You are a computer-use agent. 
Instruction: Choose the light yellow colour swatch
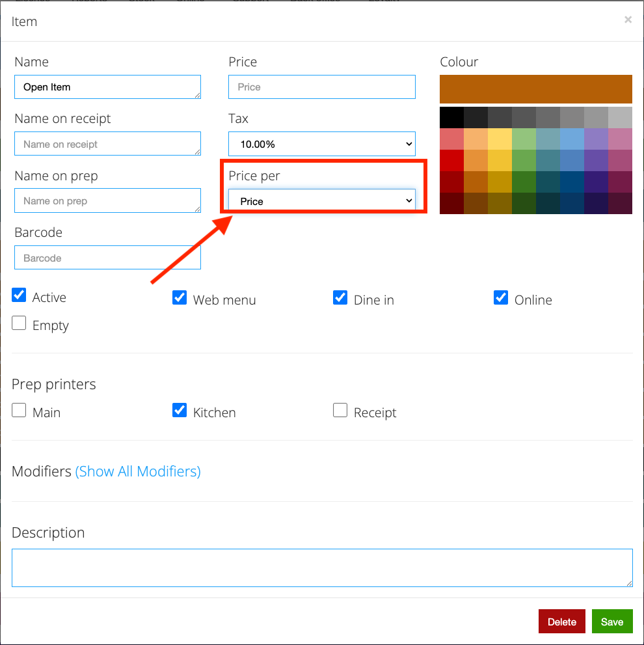coord(500,139)
